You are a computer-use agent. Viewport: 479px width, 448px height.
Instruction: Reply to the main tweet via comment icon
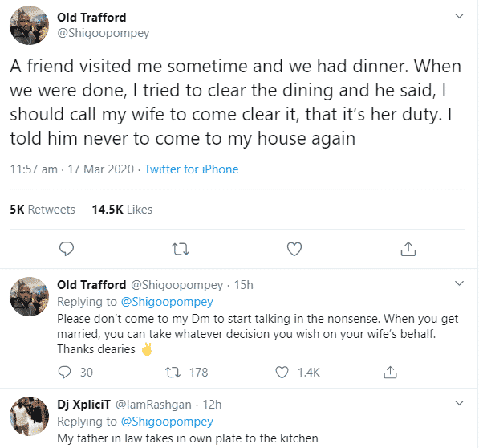[x=67, y=249]
